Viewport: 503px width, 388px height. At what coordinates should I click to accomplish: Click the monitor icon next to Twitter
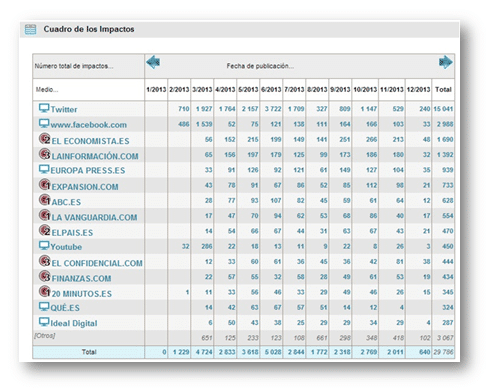pyautogui.click(x=44, y=108)
